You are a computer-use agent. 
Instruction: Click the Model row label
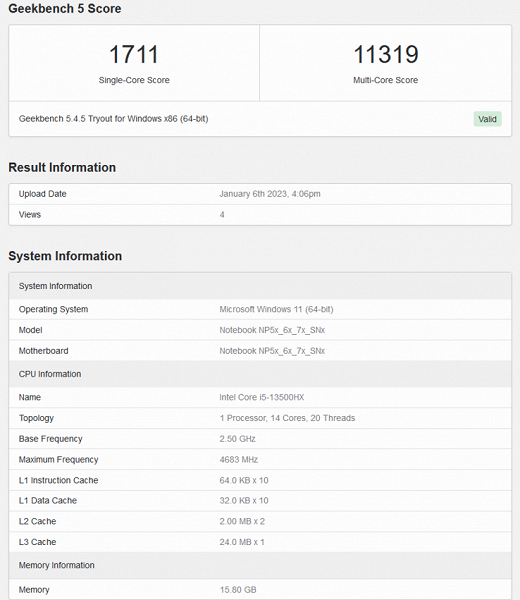coord(31,330)
